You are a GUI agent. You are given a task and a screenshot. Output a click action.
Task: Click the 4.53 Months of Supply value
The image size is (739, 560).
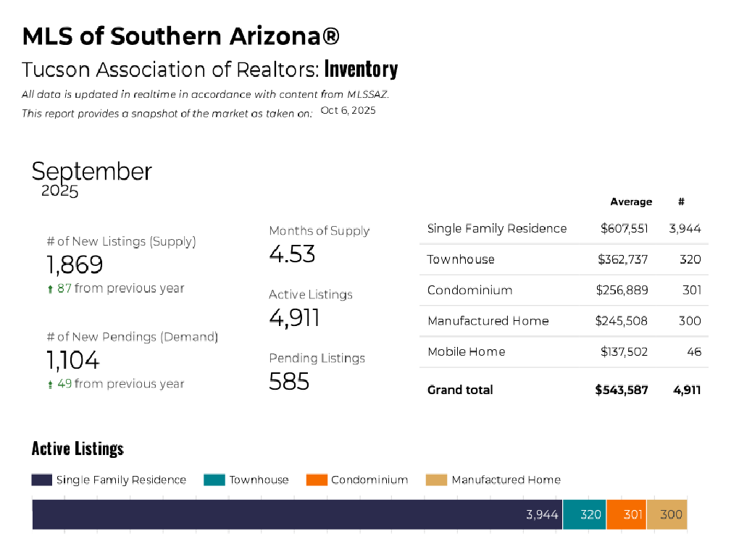292,254
